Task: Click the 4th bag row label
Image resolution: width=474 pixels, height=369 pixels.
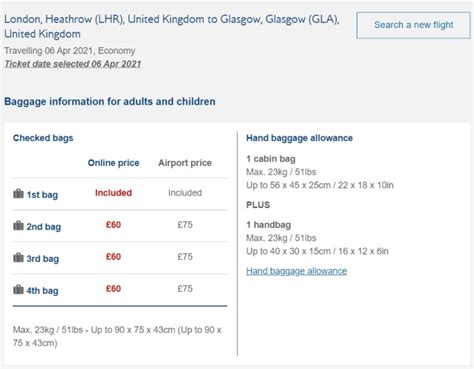Action: pos(42,291)
